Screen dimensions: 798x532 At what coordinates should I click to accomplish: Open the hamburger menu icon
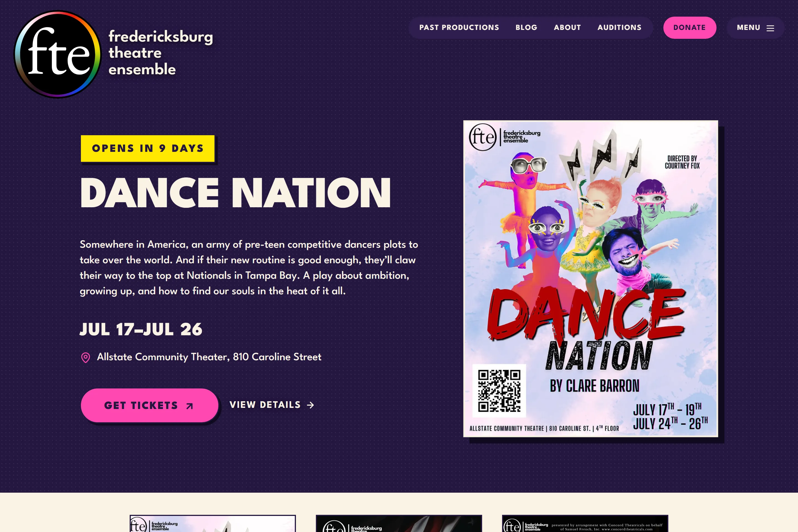770,28
